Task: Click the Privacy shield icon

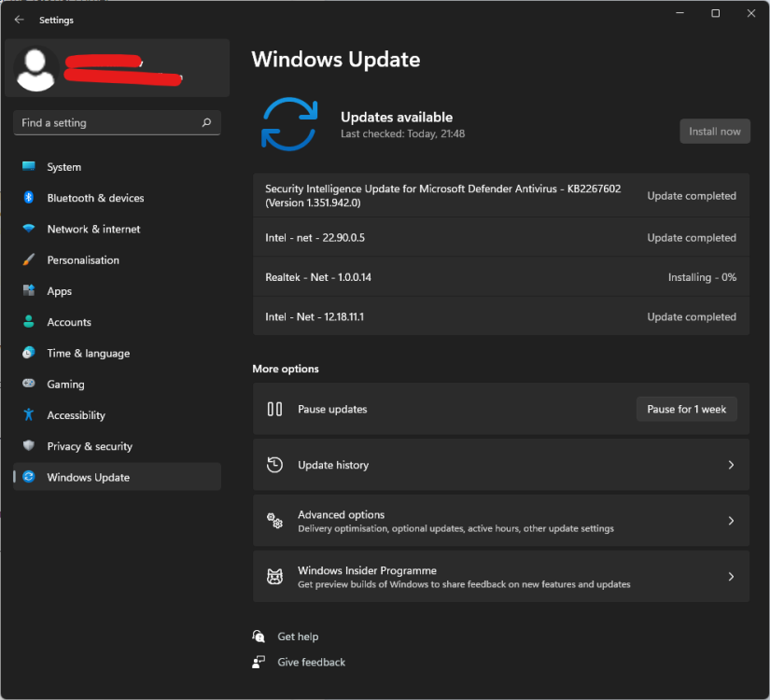Action: (x=29, y=445)
